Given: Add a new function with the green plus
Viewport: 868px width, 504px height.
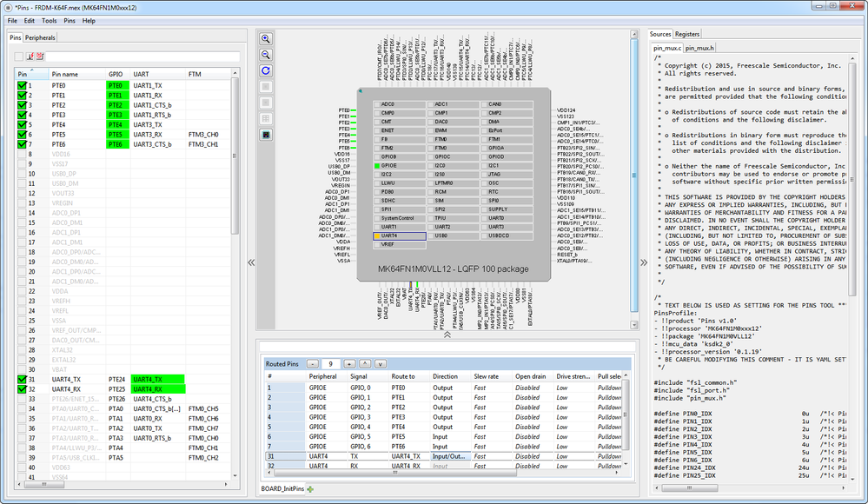Looking at the screenshot, I should click(310, 491).
